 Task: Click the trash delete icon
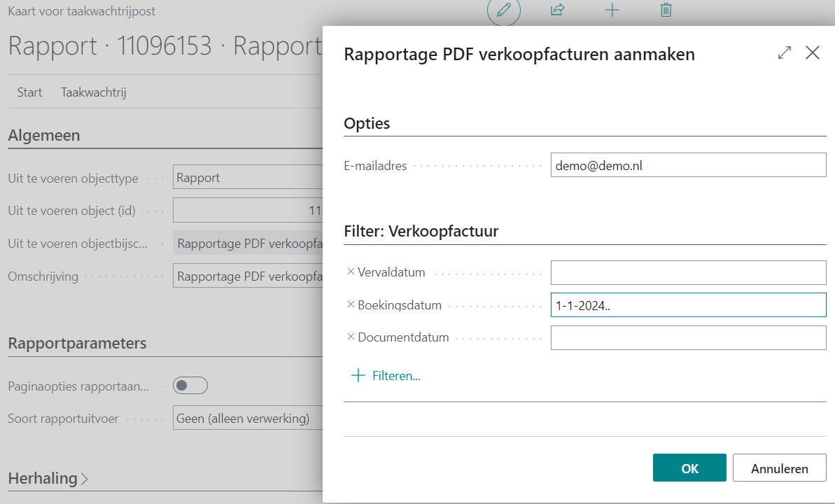(x=666, y=10)
